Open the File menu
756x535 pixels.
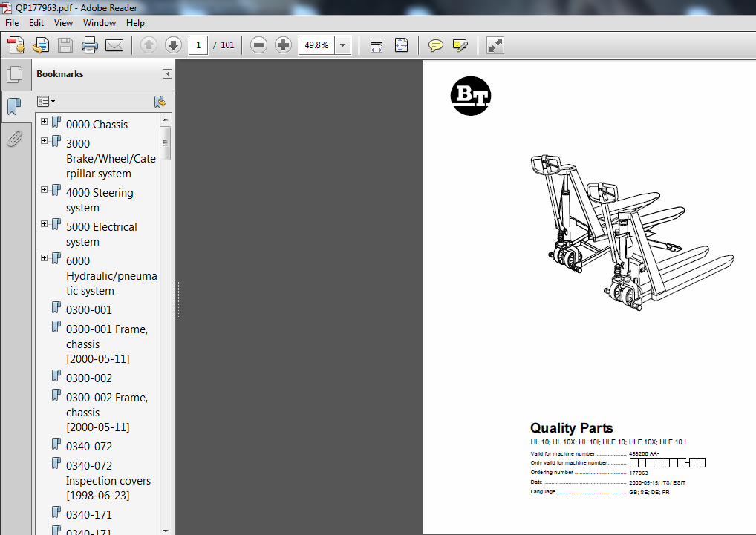coord(12,23)
